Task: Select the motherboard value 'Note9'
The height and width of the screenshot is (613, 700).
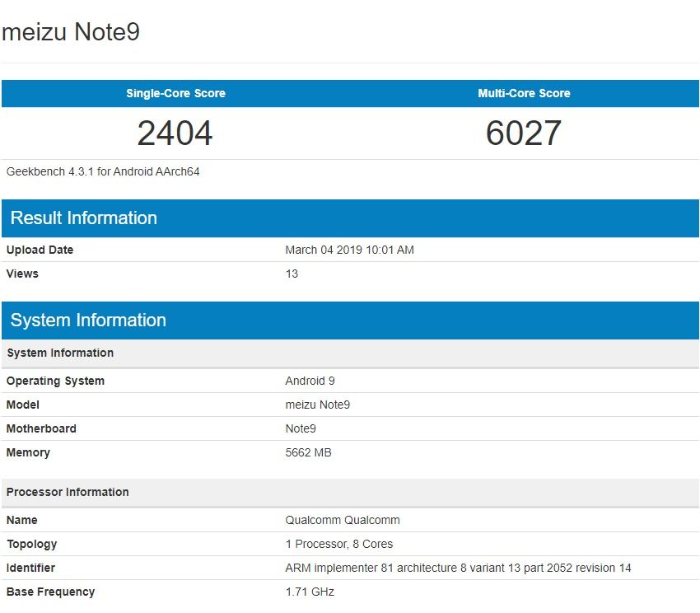Action: coord(301,428)
